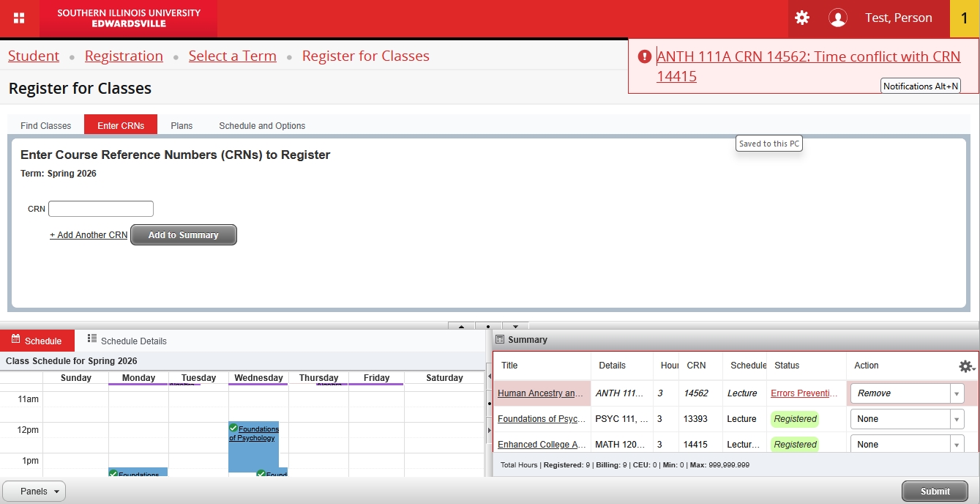Click the up arrow on horizontal panel splitter
The image size is (980, 504).
(462, 326)
